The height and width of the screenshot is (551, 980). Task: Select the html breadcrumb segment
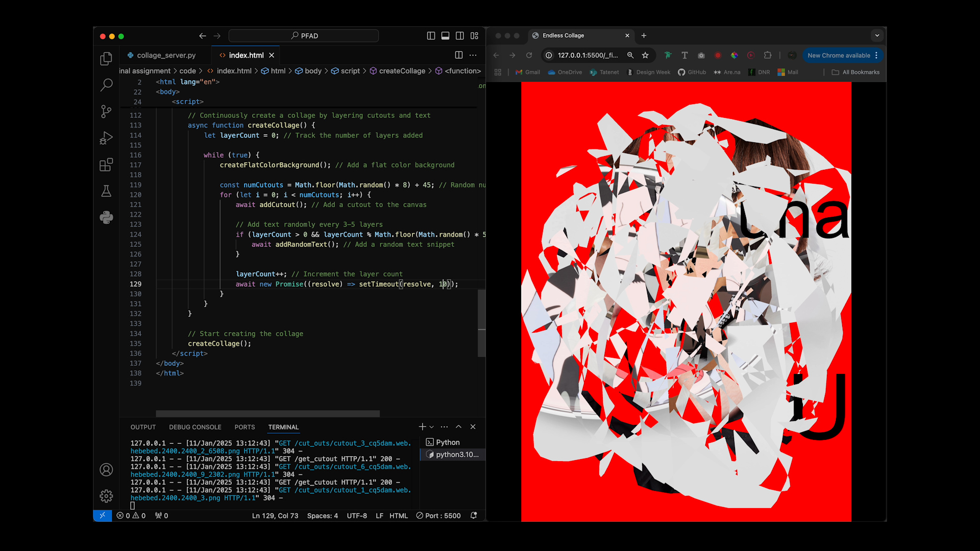(274, 71)
